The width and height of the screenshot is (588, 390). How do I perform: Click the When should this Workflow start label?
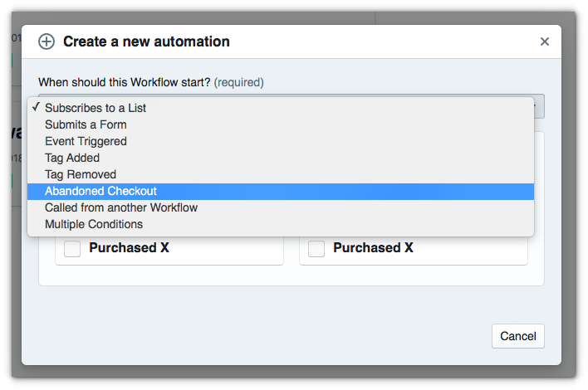click(124, 82)
